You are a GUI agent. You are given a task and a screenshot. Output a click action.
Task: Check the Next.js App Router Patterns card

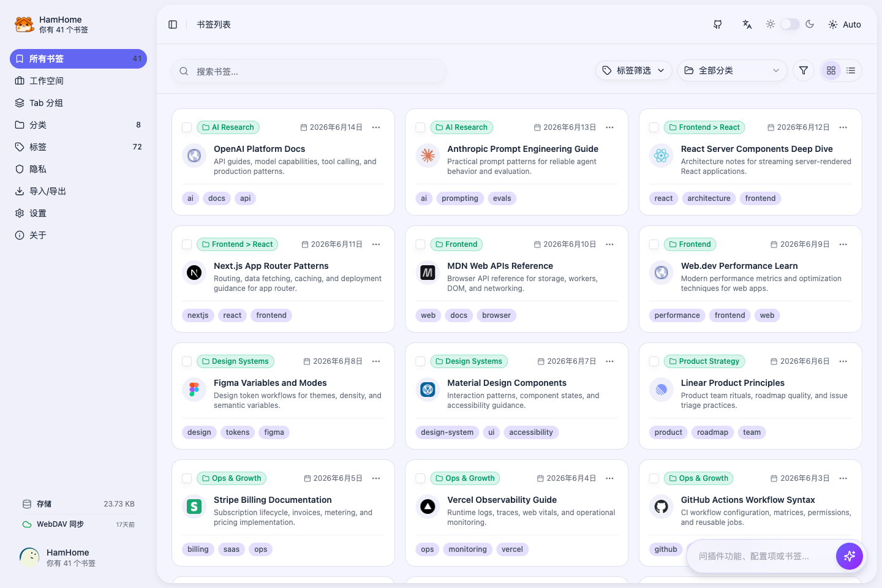point(187,244)
